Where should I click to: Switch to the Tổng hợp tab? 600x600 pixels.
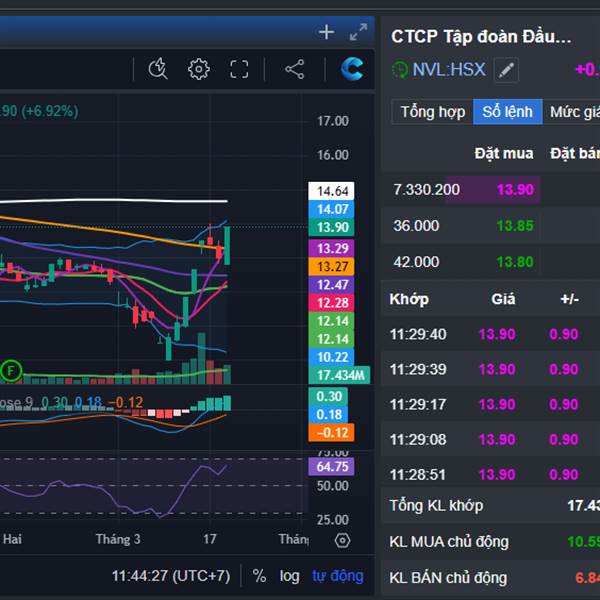click(432, 112)
